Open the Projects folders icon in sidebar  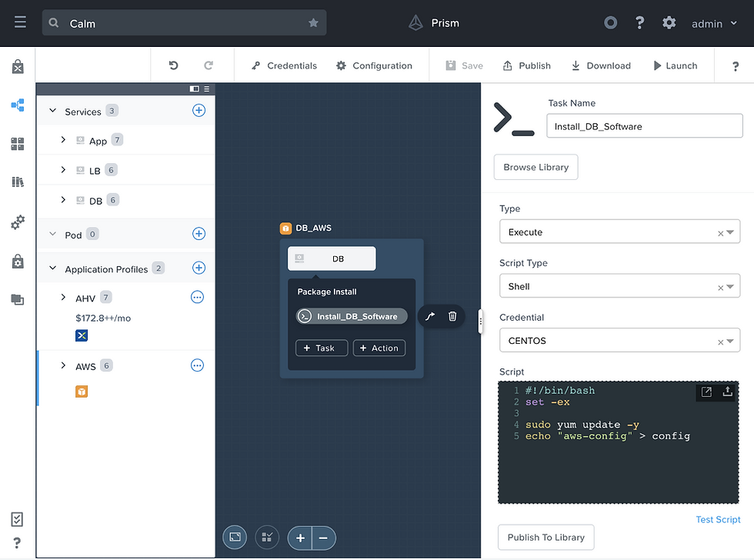pos(18,299)
